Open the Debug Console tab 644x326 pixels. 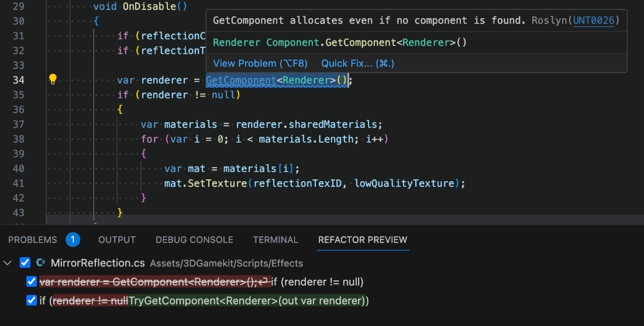pyautogui.click(x=194, y=240)
